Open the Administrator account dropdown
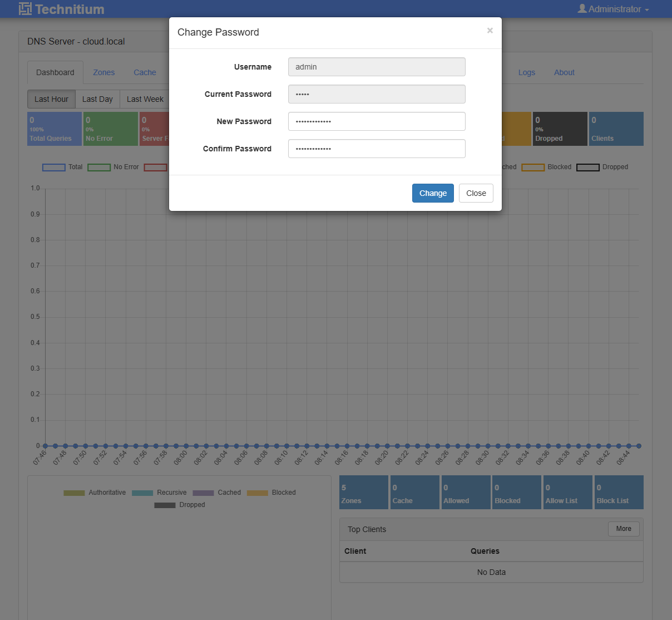The image size is (672, 620). (x=613, y=9)
